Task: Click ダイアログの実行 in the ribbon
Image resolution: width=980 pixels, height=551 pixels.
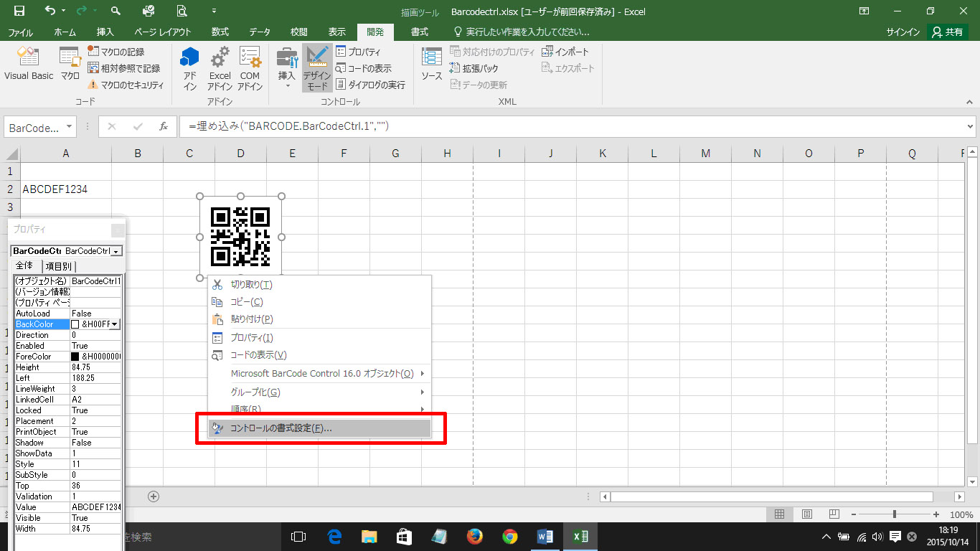Action: [x=370, y=85]
